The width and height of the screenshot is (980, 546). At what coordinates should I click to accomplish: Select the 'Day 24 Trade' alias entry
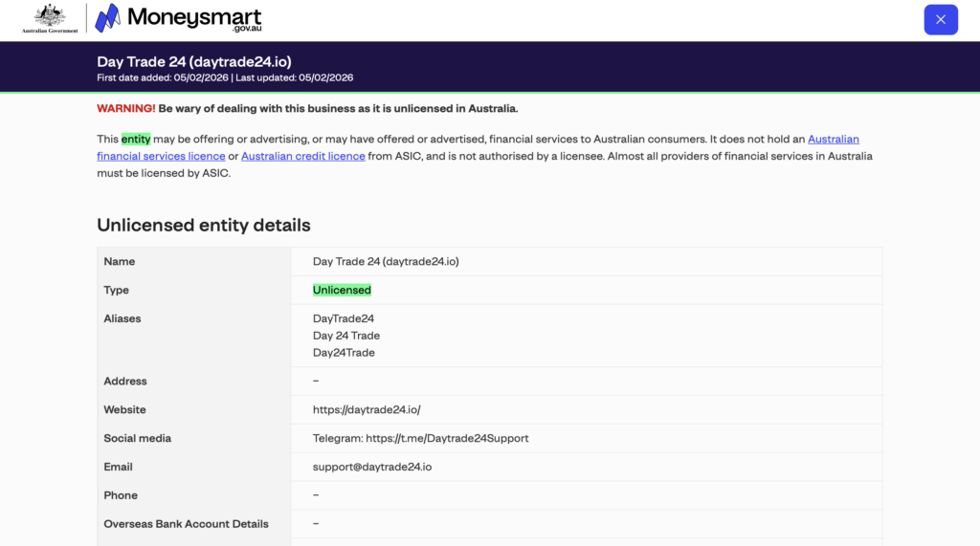(346, 336)
